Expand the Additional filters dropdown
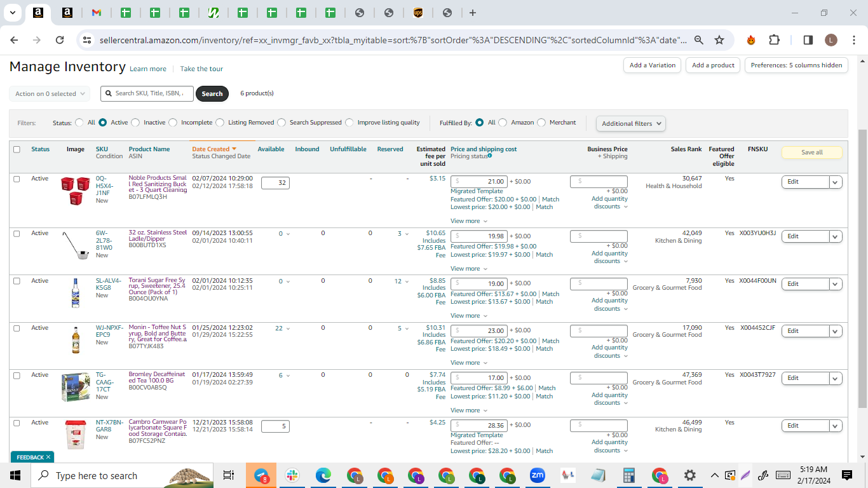 (x=631, y=123)
